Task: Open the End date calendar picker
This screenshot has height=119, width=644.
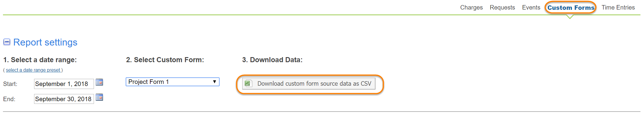Action: [x=99, y=97]
